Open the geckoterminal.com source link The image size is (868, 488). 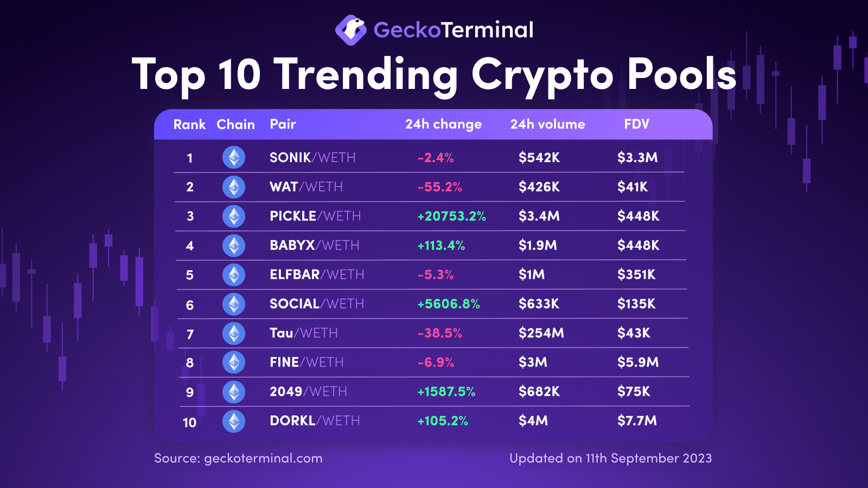[263, 458]
